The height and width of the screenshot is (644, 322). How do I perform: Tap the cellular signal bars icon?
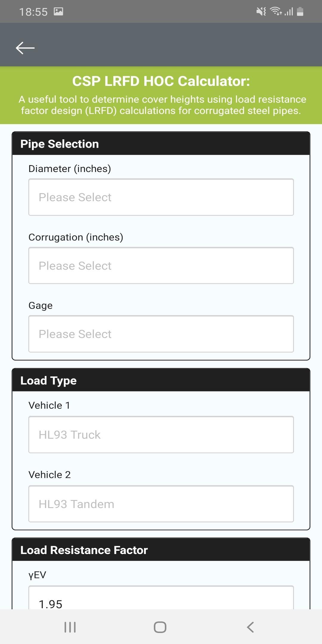click(x=289, y=12)
